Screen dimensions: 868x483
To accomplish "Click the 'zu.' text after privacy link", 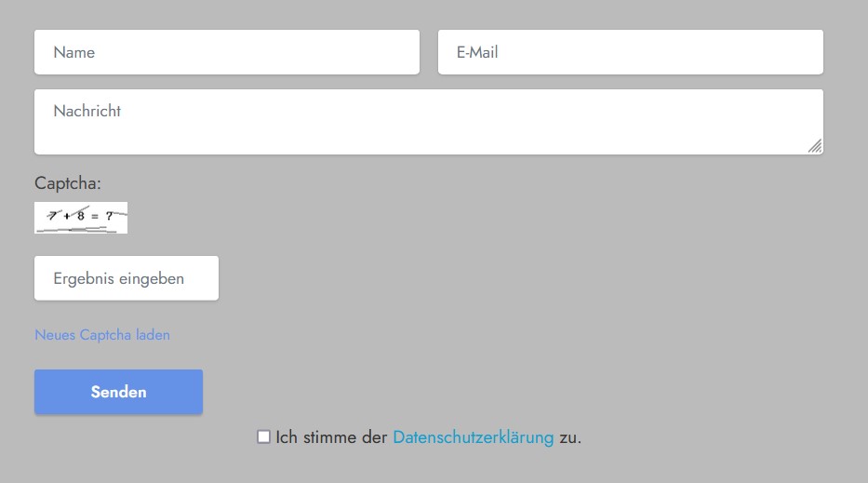I will 570,437.
